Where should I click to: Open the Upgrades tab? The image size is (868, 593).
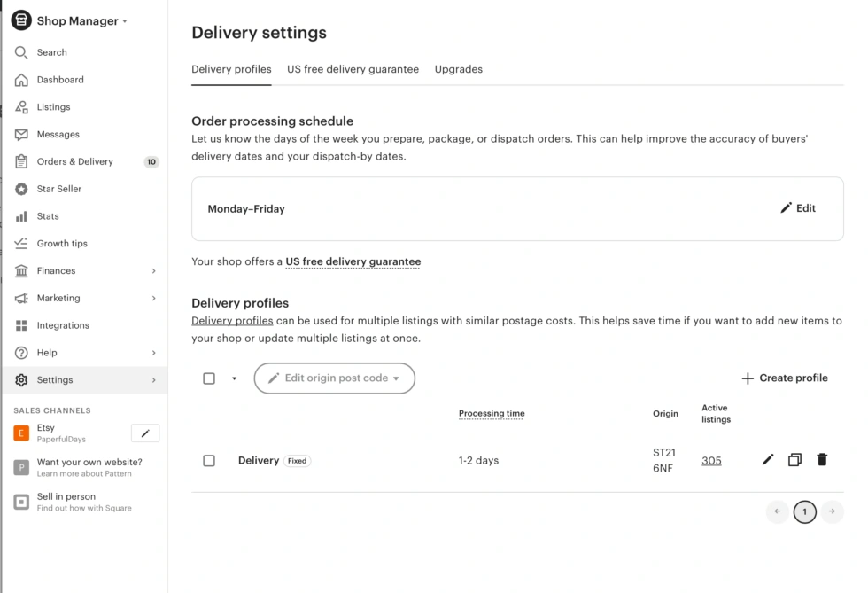click(458, 69)
